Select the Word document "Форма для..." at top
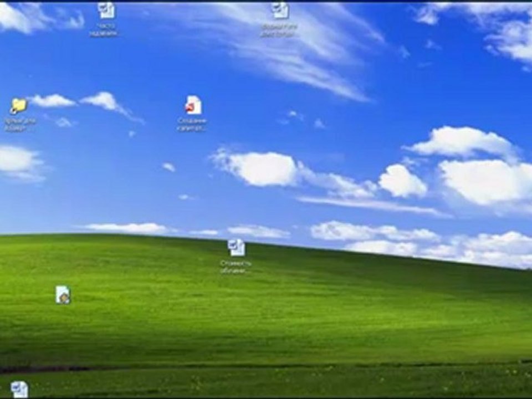Viewport: 532px width, 399px height. (280, 11)
